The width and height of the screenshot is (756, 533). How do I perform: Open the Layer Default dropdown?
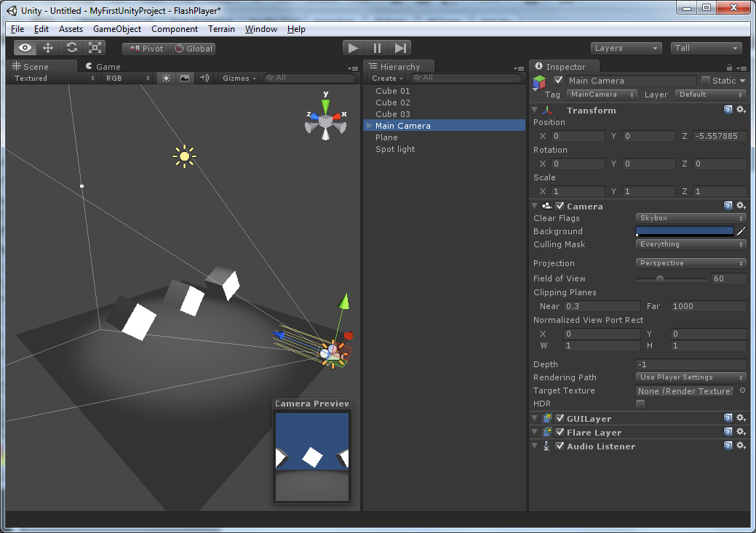(x=710, y=95)
